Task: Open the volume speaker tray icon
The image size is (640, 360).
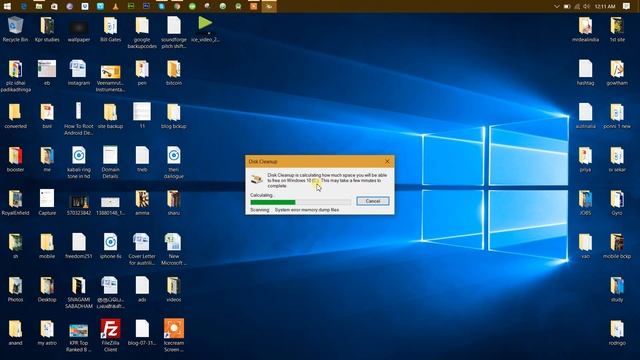Action: tap(587, 7)
